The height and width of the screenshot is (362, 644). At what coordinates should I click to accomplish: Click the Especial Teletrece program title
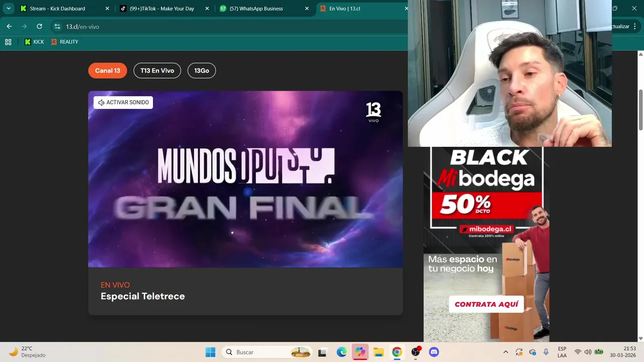pos(142,296)
